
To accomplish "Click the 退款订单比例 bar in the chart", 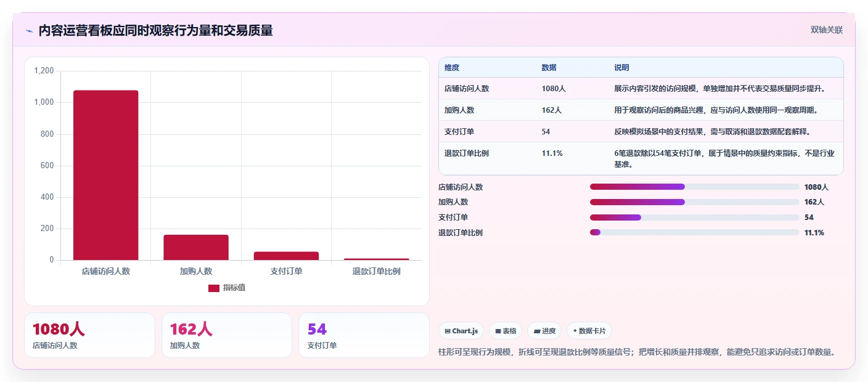I will 377,259.
